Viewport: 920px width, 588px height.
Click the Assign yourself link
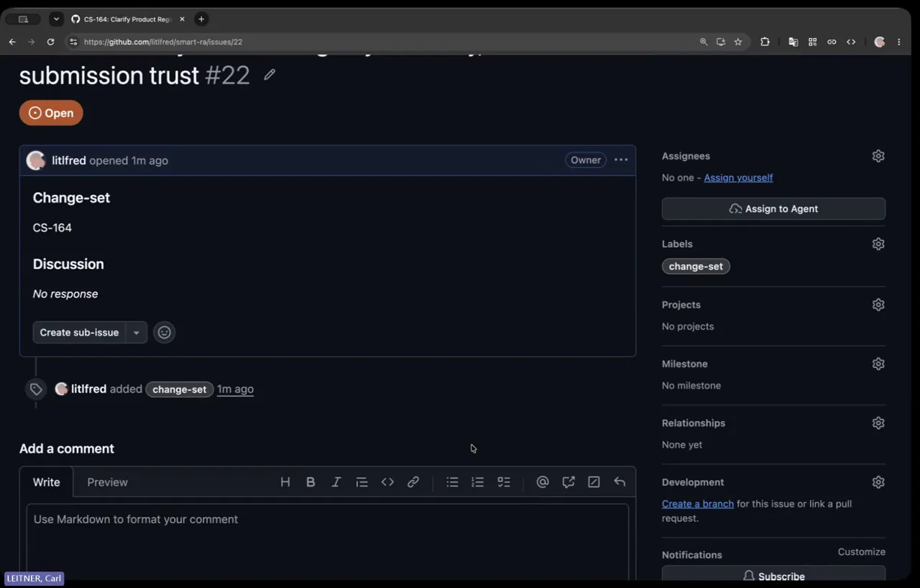[738, 178]
